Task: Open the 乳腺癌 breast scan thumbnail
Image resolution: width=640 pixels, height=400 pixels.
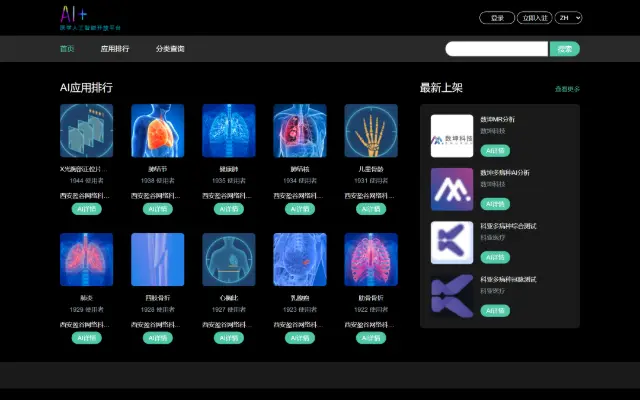Action: (300, 260)
